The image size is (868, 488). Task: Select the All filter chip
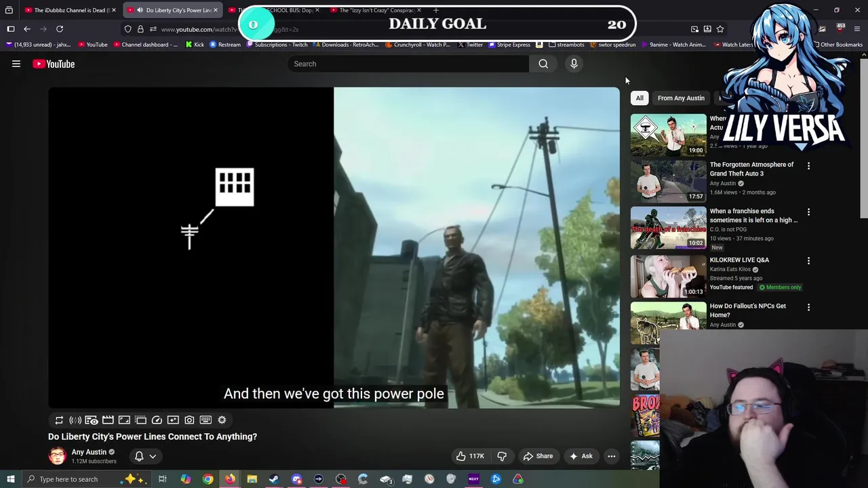[639, 98]
